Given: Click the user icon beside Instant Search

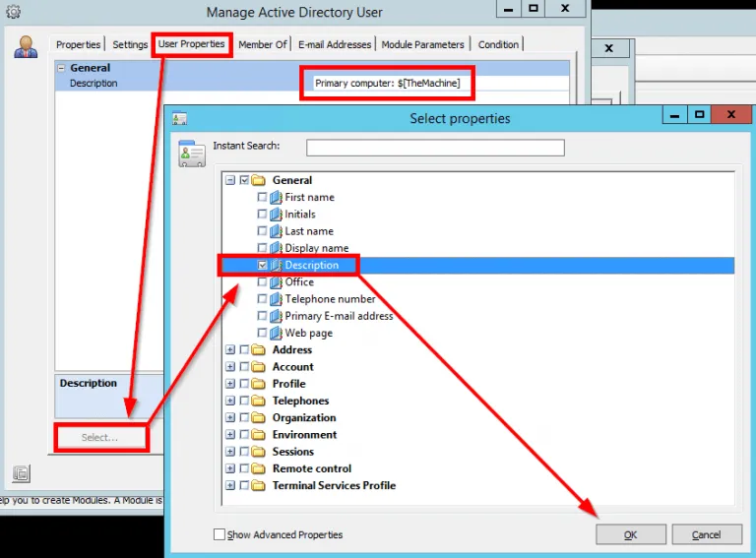Looking at the screenshot, I should point(191,155).
